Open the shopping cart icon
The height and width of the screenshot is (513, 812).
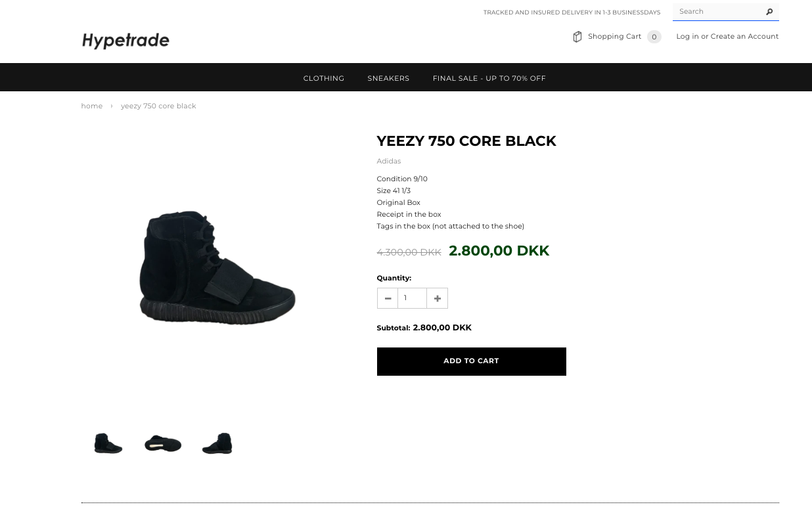click(577, 37)
